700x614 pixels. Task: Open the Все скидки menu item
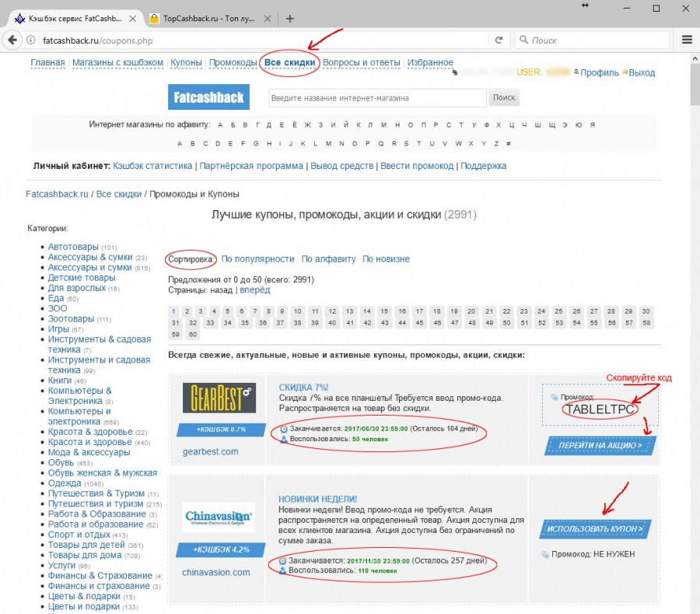pos(290,62)
